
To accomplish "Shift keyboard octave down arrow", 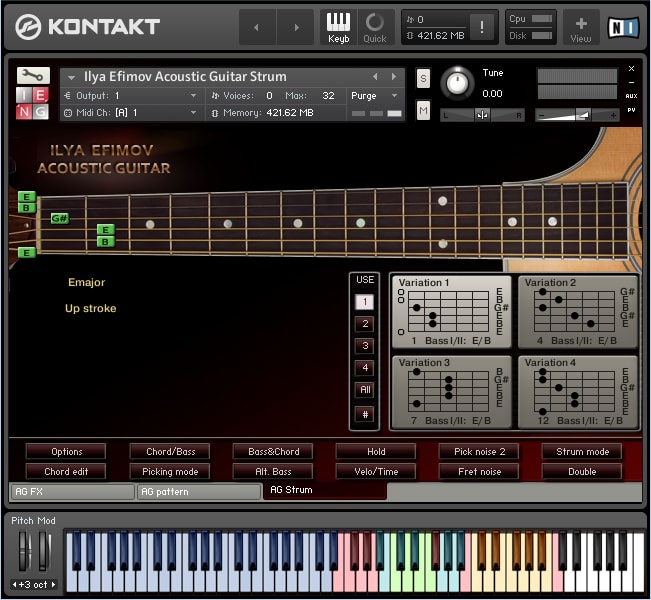I will point(15,585).
